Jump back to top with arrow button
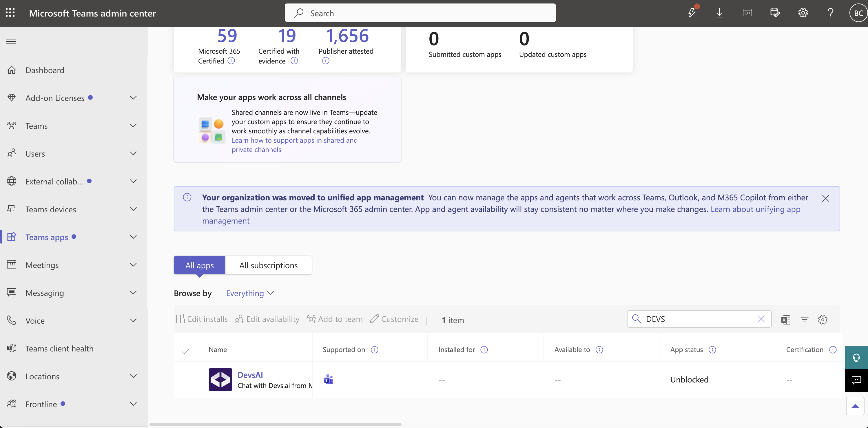 pyautogui.click(x=855, y=406)
